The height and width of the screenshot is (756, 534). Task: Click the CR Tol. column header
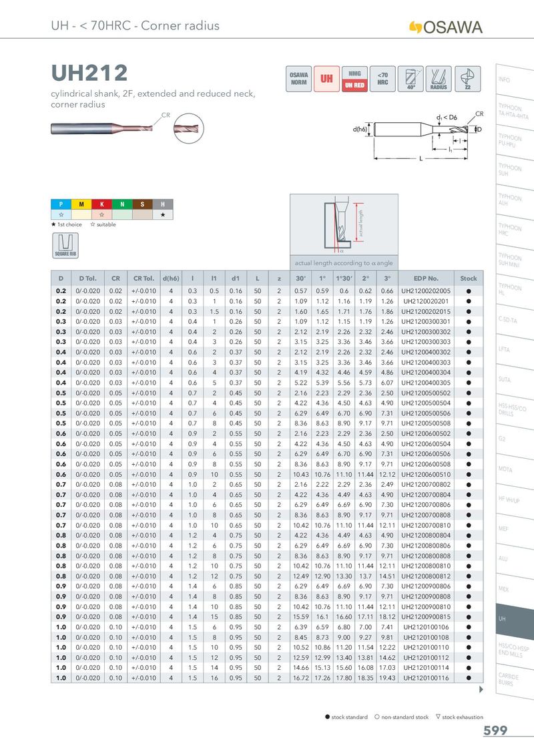pyautogui.click(x=144, y=278)
